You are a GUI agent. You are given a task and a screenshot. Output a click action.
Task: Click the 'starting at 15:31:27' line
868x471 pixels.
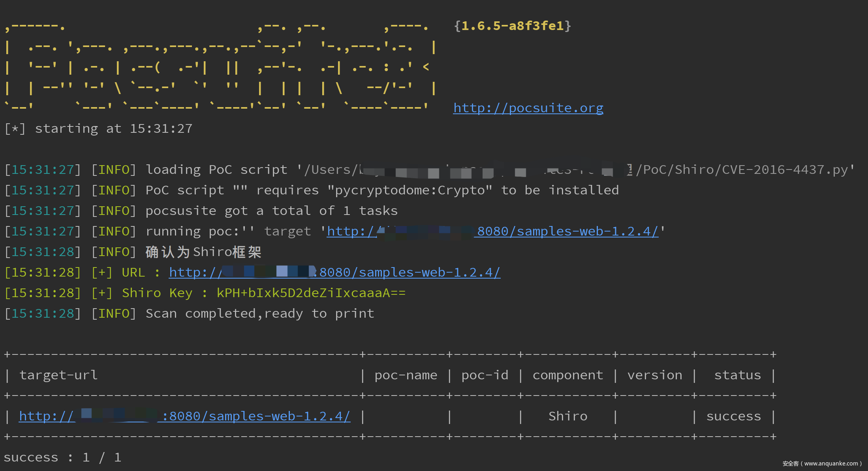point(113,128)
